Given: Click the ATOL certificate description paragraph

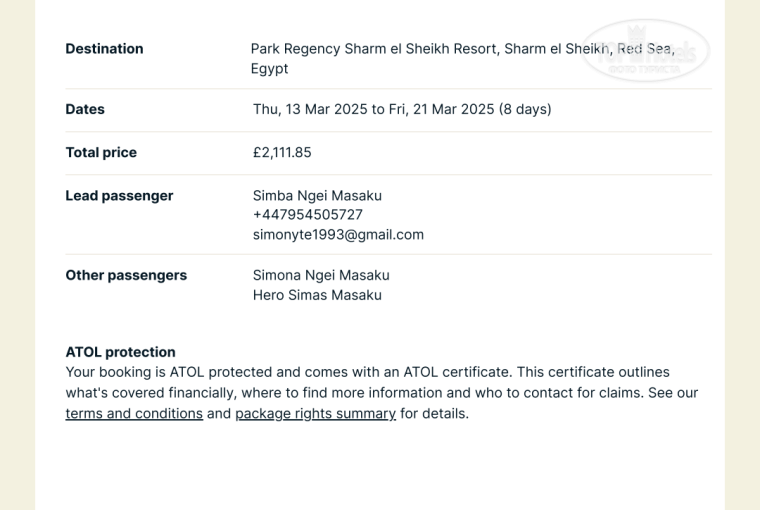Looking at the screenshot, I should coord(382,393).
